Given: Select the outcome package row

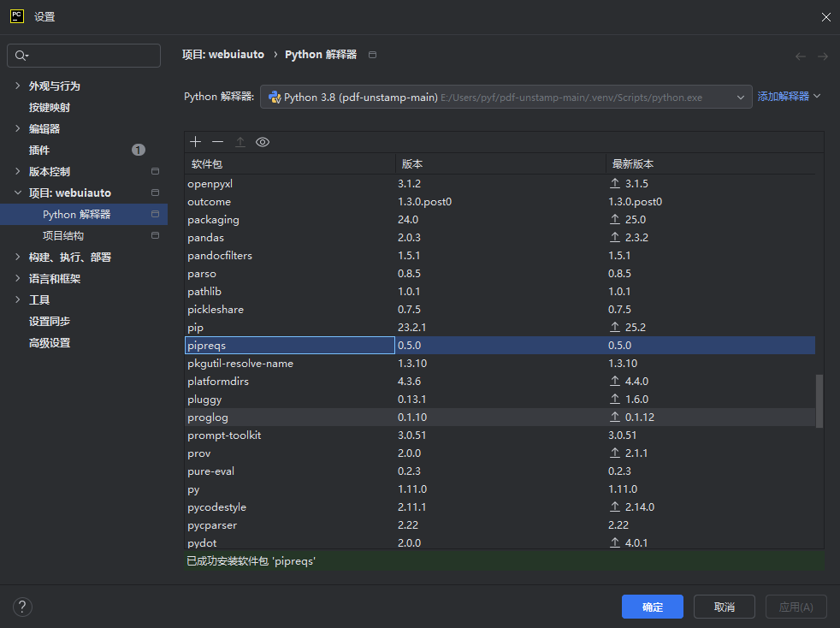Looking at the screenshot, I should click(500, 202).
